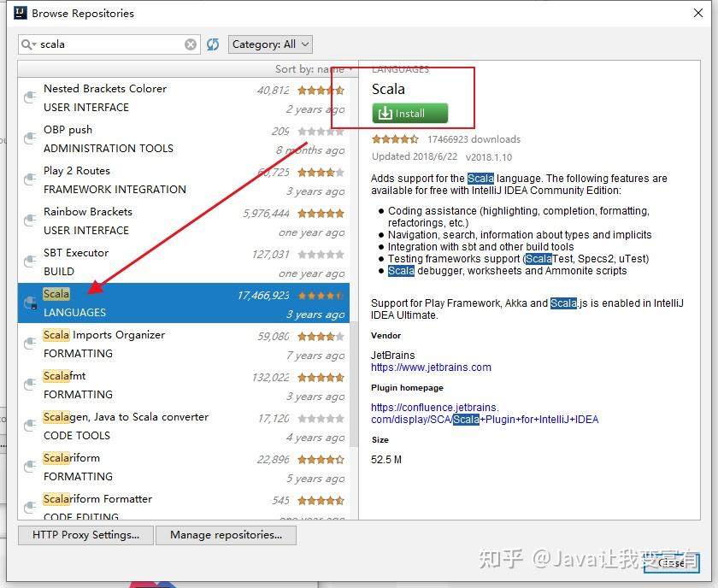Select Rainbow Brackets plugin
This screenshot has width=718, height=588.
(184, 220)
